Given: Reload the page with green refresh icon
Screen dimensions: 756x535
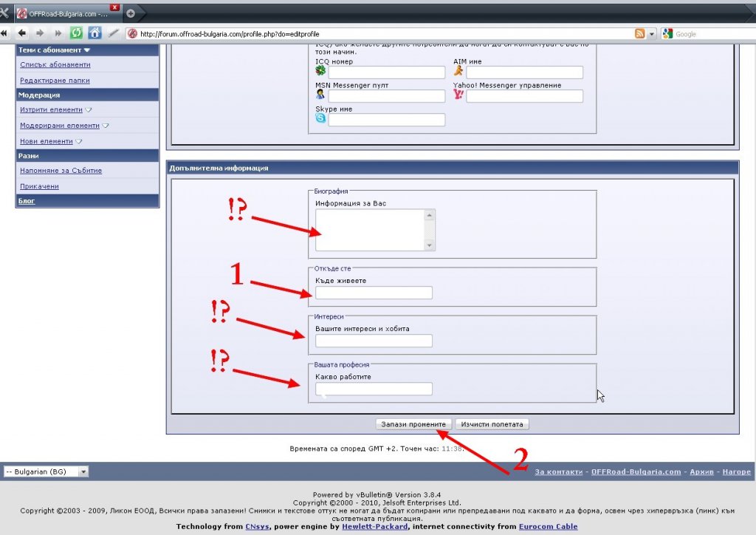Looking at the screenshot, I should pyautogui.click(x=76, y=33).
